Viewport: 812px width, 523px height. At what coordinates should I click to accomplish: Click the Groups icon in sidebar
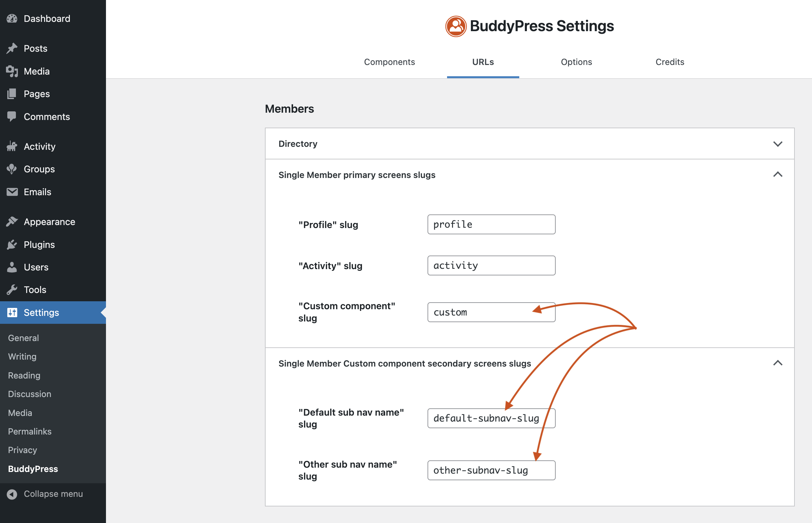(12, 169)
